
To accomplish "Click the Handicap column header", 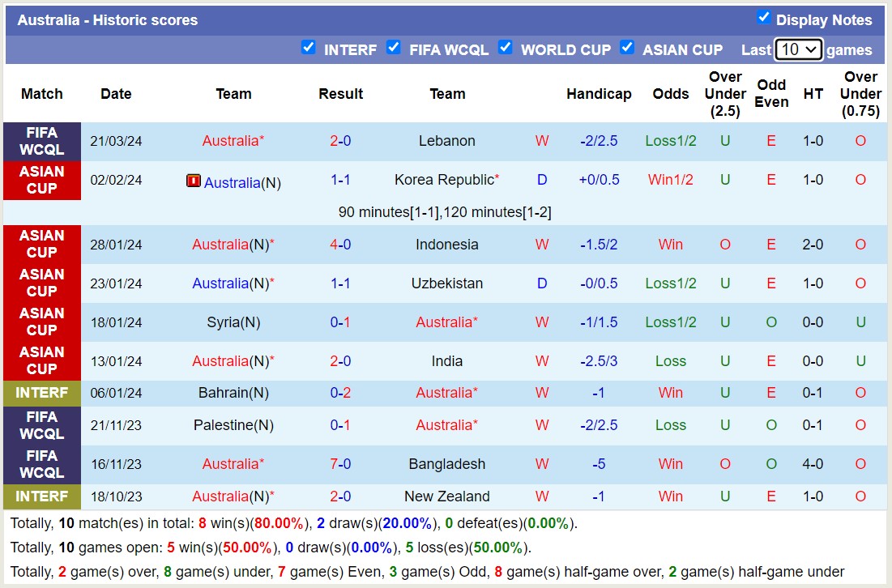I will pyautogui.click(x=598, y=94).
